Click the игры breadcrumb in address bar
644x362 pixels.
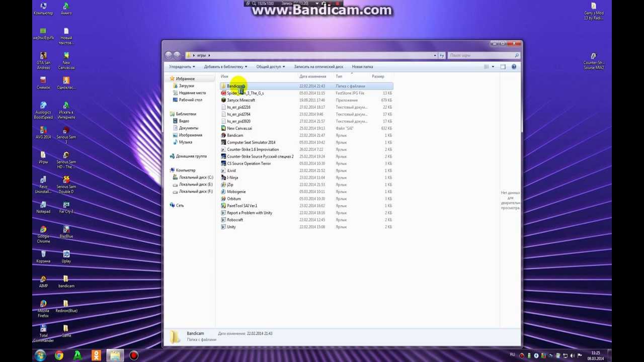tap(201, 55)
